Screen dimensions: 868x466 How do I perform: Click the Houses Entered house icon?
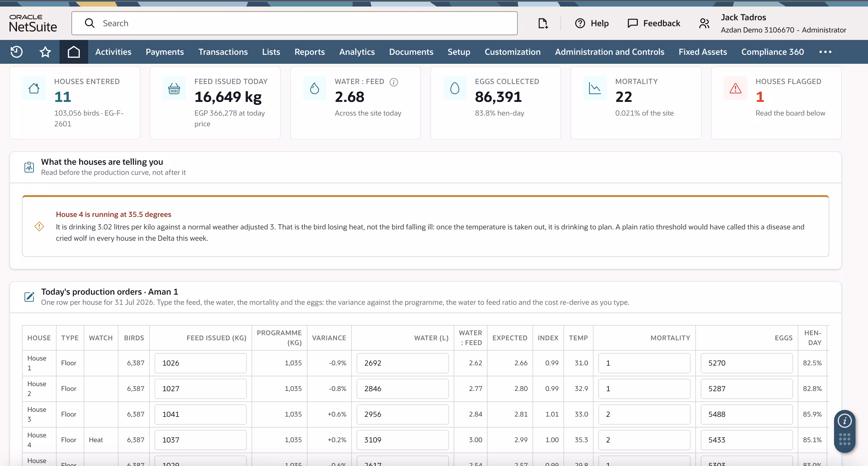[34, 88]
